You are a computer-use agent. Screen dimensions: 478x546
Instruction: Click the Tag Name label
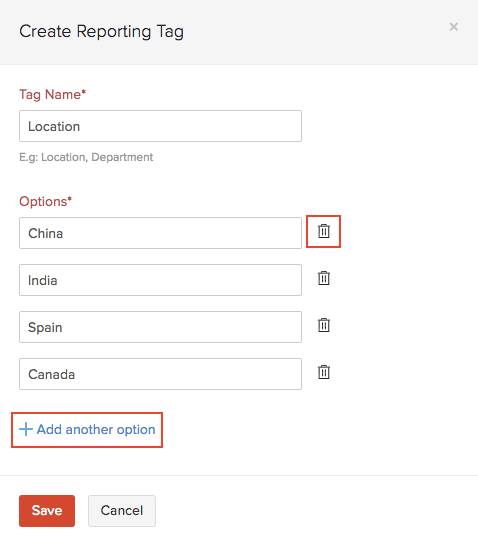point(52,95)
